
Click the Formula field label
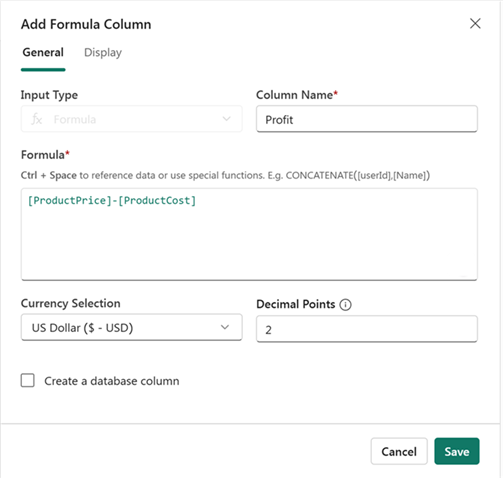tap(45, 155)
